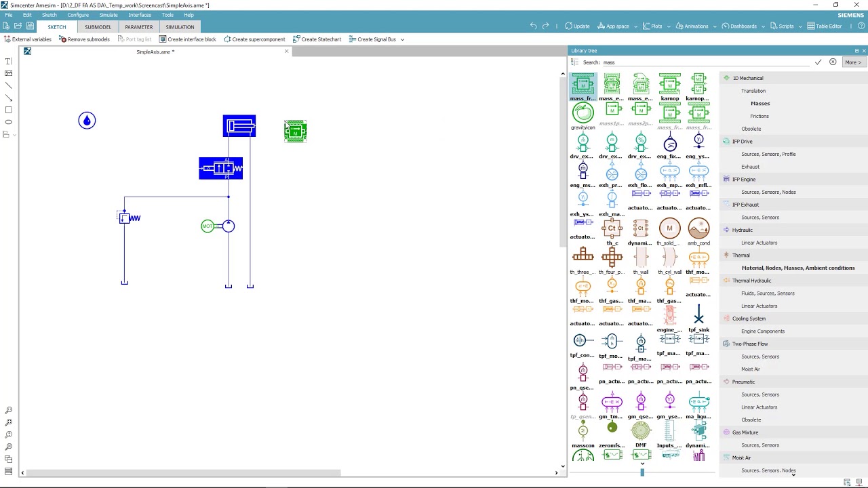Open the Table Editor
The height and width of the screenshot is (488, 868).
pyautogui.click(x=825, y=26)
